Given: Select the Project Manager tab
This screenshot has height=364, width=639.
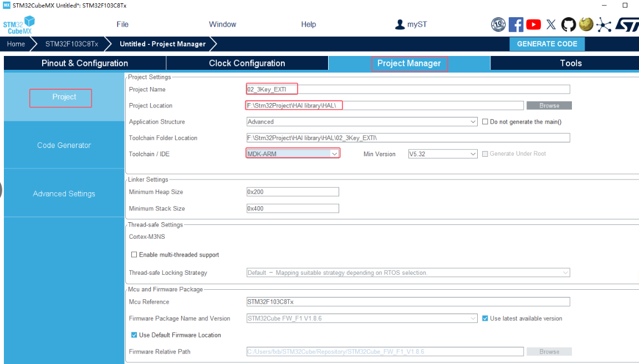Looking at the screenshot, I should pos(409,63).
